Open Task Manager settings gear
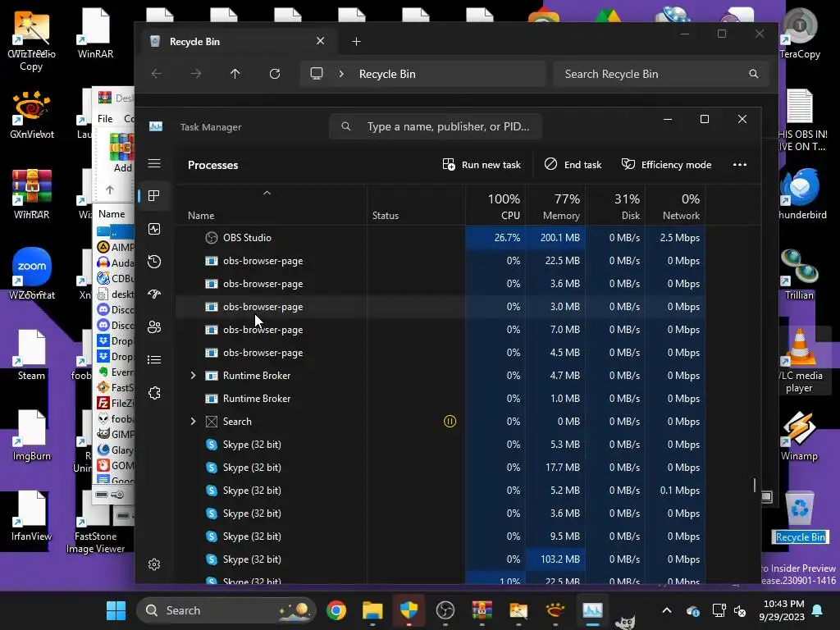The width and height of the screenshot is (840, 630). tap(154, 564)
